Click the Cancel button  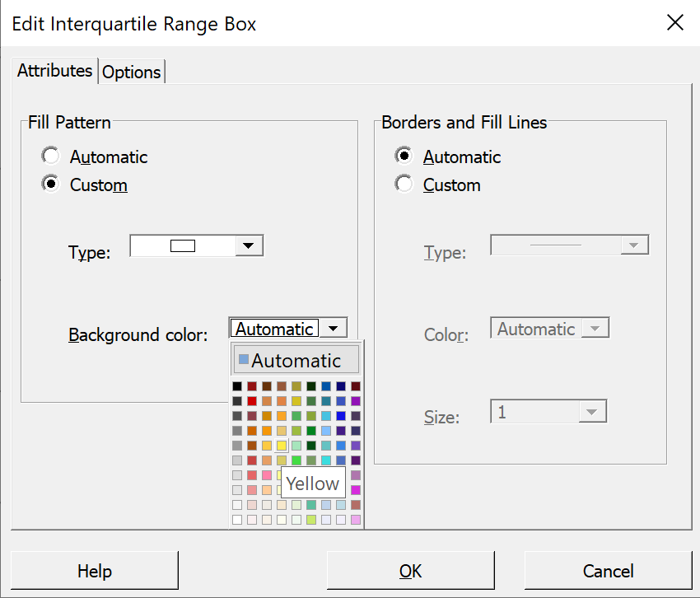tap(608, 571)
